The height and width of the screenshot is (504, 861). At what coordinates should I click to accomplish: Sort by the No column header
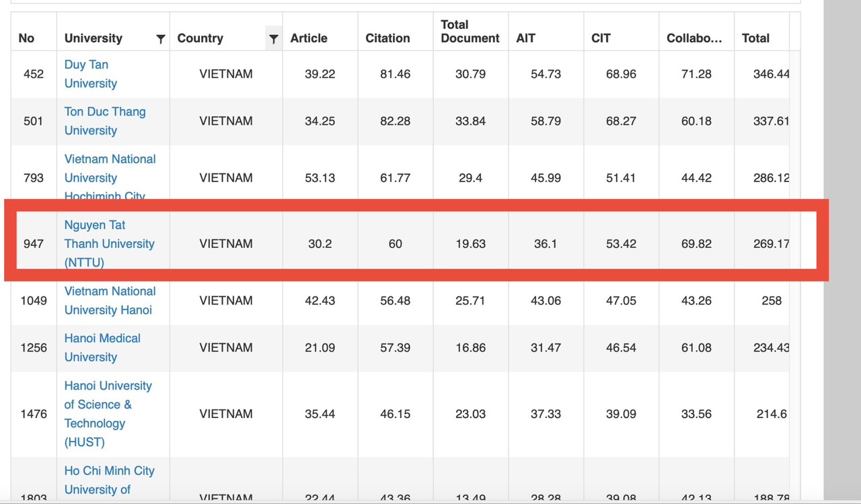(26, 38)
